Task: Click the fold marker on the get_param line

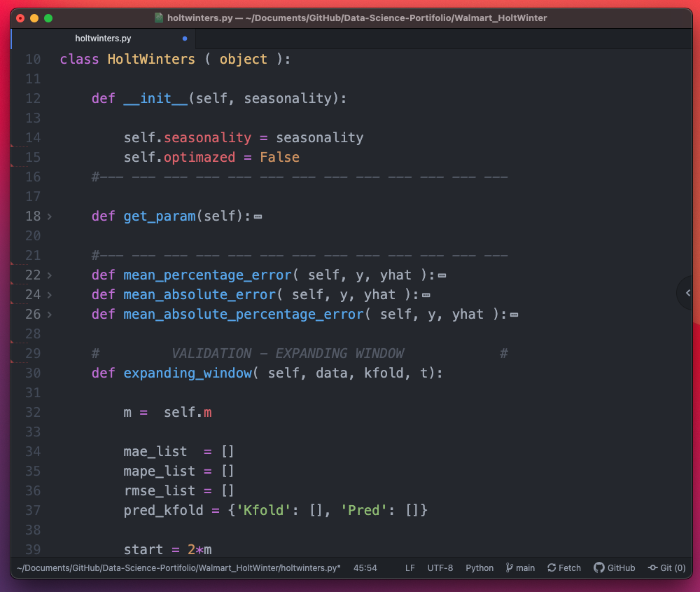Action: click(x=257, y=216)
